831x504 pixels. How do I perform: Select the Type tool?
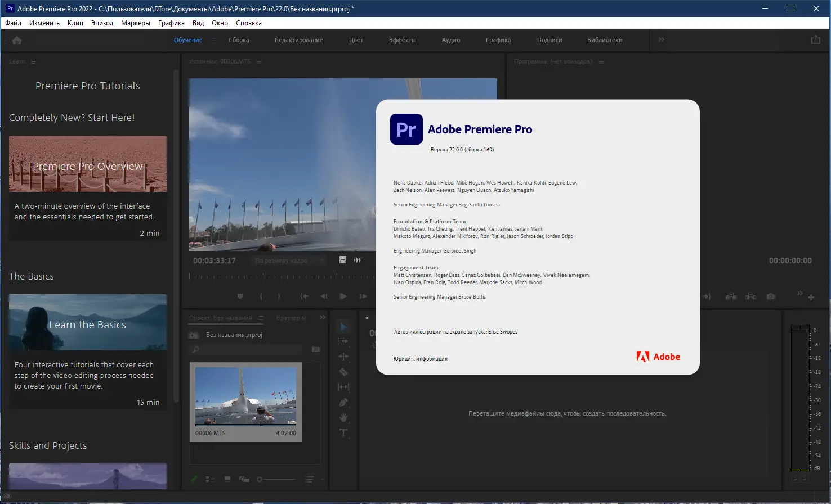click(343, 433)
